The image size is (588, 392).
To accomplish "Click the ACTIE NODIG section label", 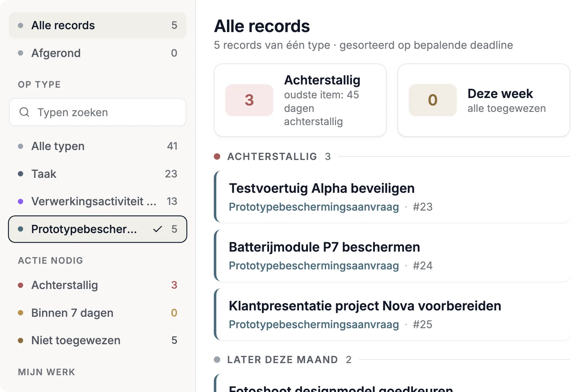I will coord(50,261).
